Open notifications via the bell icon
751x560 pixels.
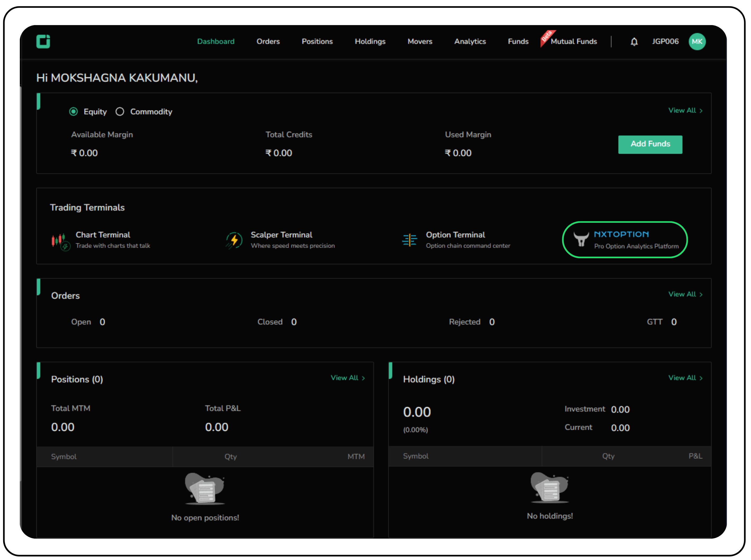tap(634, 41)
